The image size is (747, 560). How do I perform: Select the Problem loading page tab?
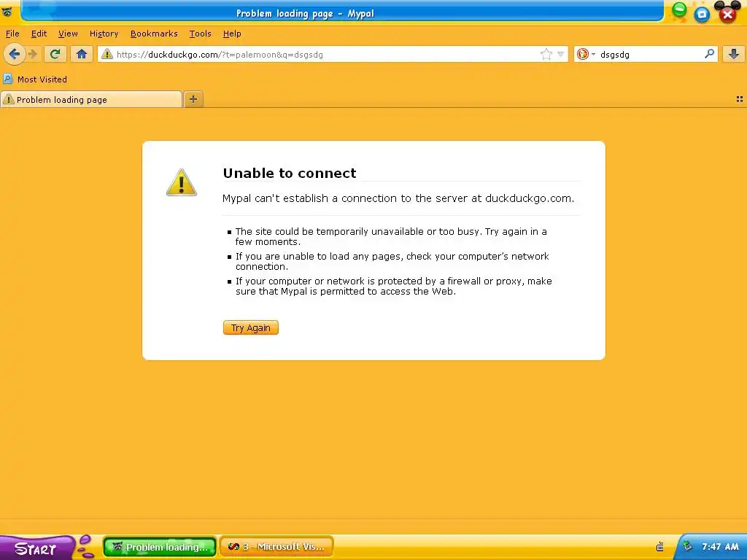point(91,99)
